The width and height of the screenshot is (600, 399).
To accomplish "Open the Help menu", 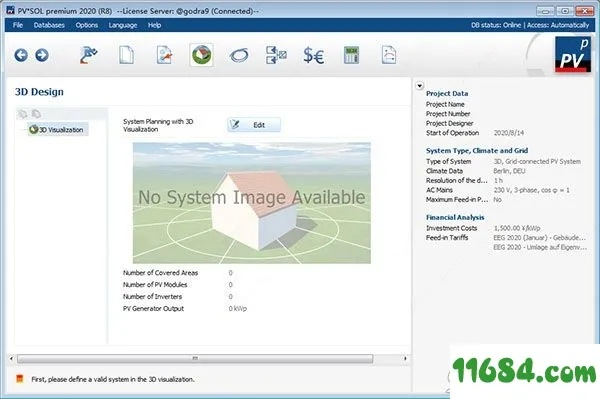I will point(154,25).
